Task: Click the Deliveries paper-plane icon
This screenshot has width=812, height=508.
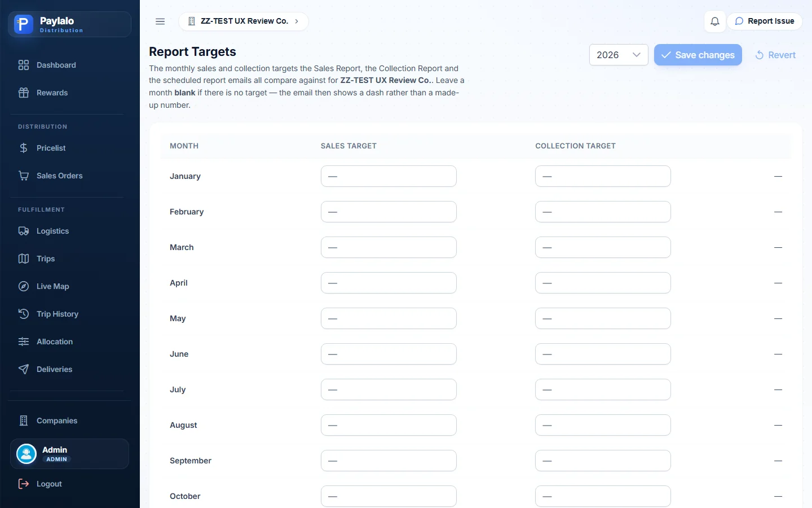Action: [x=24, y=369]
